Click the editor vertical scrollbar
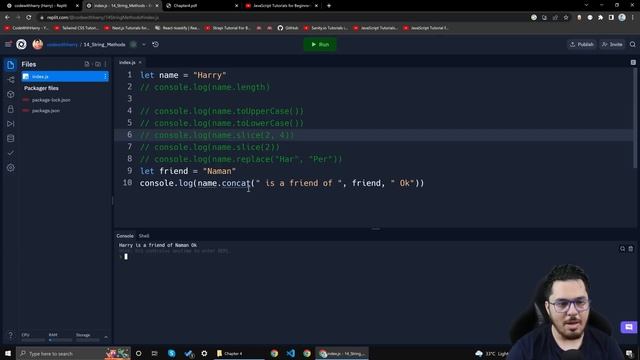Screen dimensions: 640x360 tap(635, 118)
